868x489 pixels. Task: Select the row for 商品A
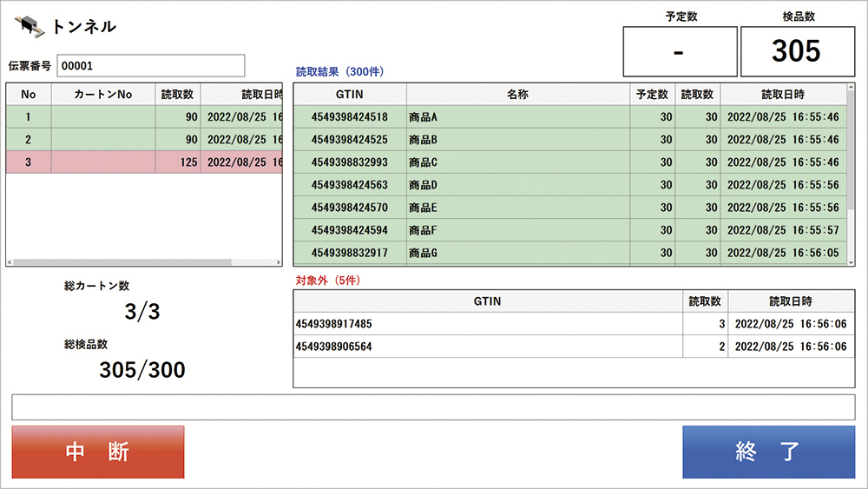pos(570,117)
